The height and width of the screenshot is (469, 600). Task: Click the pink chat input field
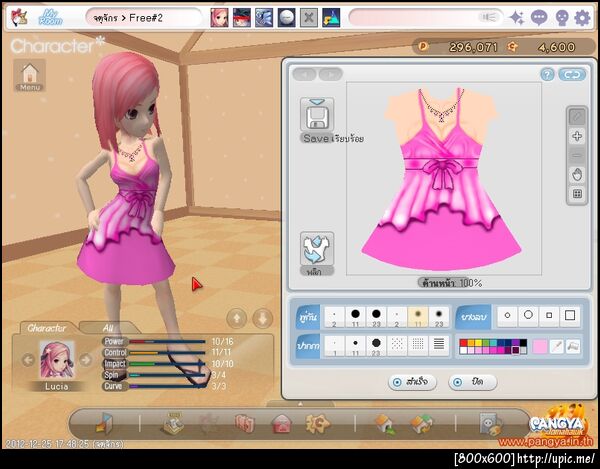click(426, 18)
